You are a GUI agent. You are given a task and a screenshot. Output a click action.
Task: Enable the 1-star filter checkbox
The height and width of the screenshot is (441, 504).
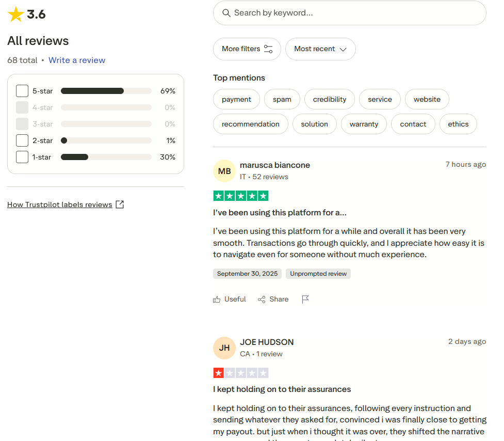22,157
